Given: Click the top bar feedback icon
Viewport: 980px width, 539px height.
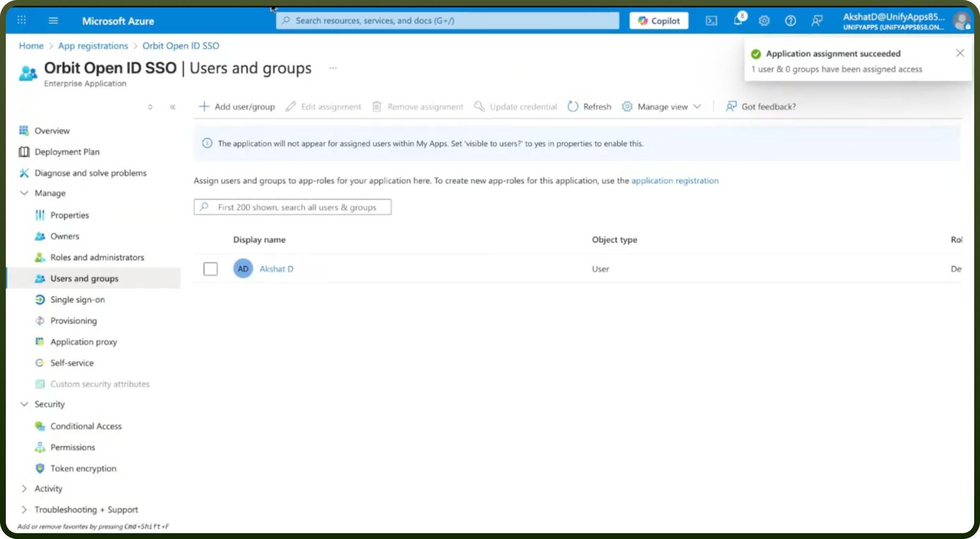Looking at the screenshot, I should (x=817, y=21).
